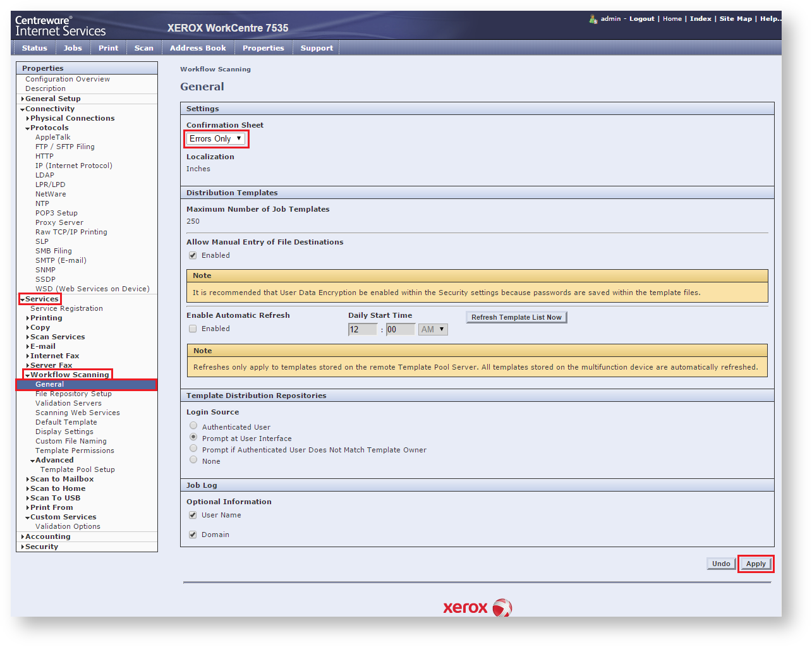Click the Apply button
The image size is (812, 647).
click(756, 564)
